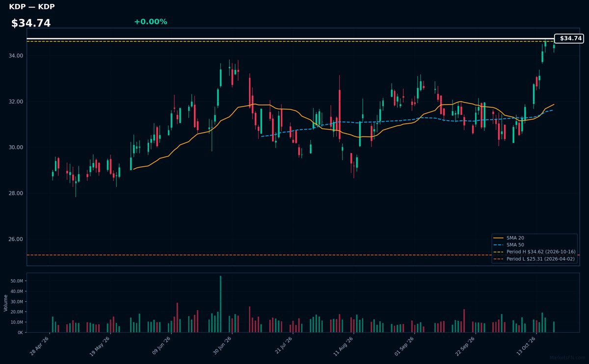The height and width of the screenshot is (364, 589).
Task: Click the 10.0M volume axis label
Action: [17, 322]
